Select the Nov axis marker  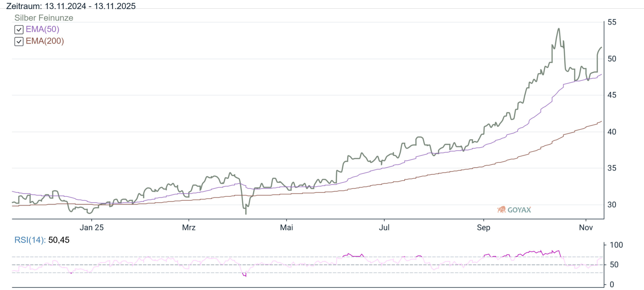586,227
